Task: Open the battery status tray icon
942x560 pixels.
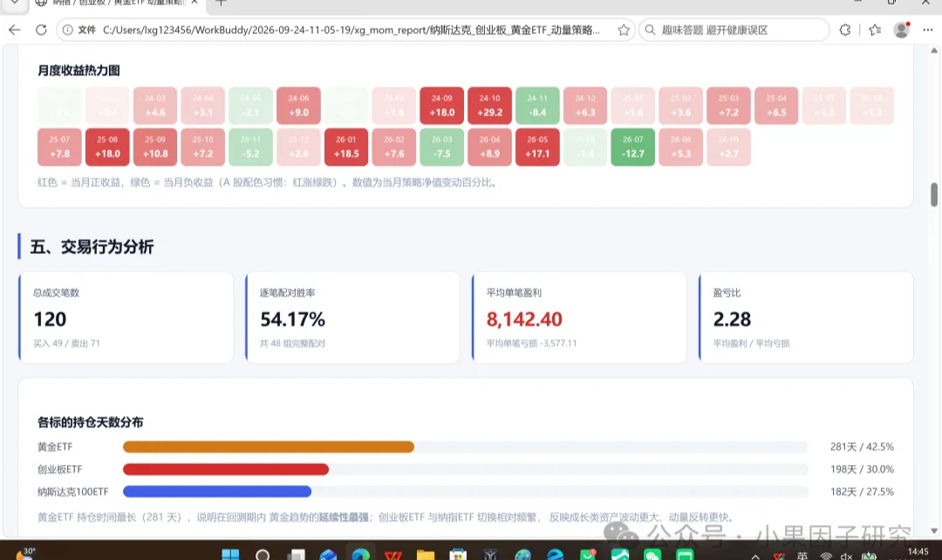Action: 869,556
